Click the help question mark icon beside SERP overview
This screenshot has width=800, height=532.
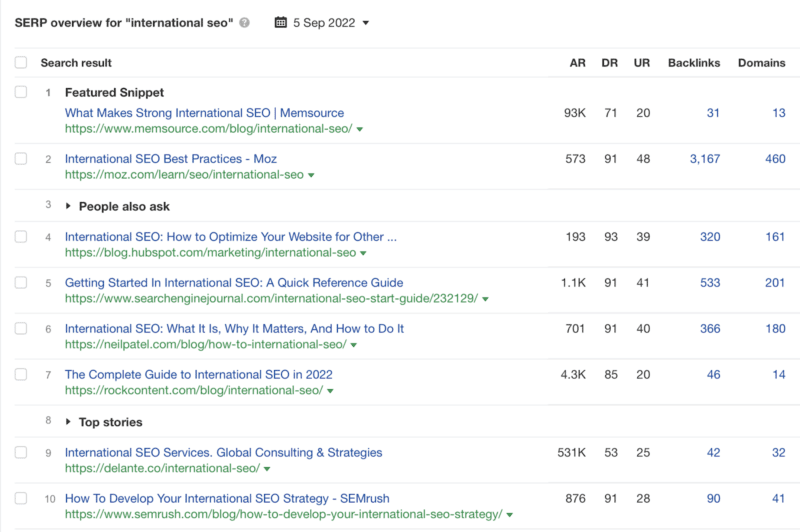245,23
